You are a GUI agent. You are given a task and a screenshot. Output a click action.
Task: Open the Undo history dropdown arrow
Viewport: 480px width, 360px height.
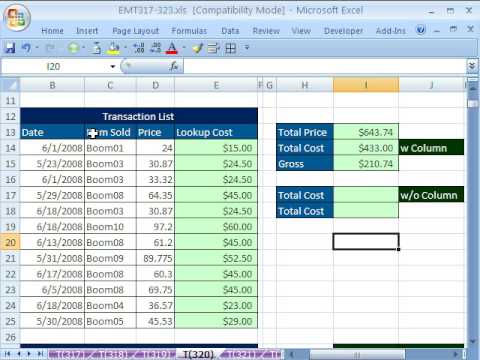[37, 48]
